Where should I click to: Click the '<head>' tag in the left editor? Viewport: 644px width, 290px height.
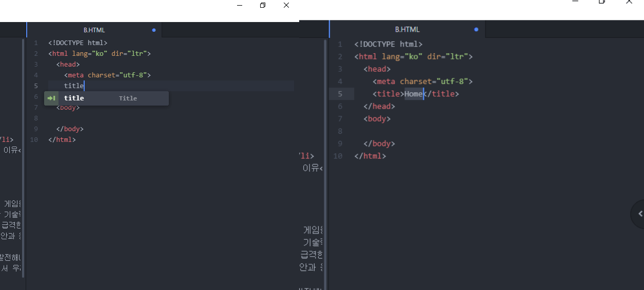[68, 65]
